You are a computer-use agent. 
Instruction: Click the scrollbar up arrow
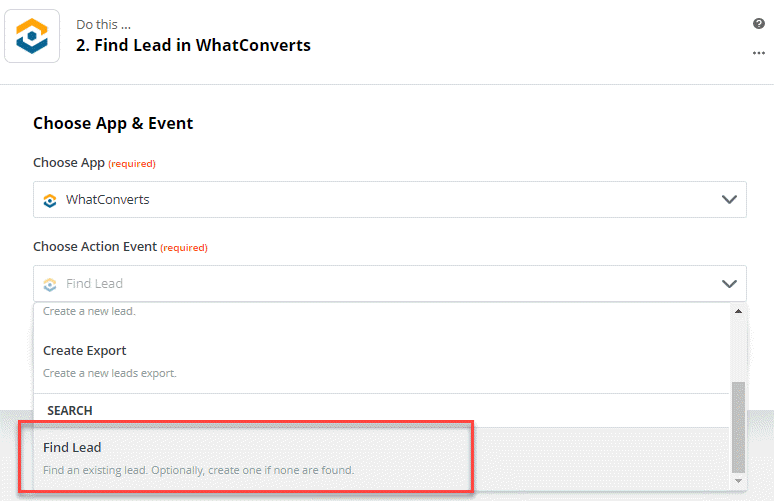738,311
